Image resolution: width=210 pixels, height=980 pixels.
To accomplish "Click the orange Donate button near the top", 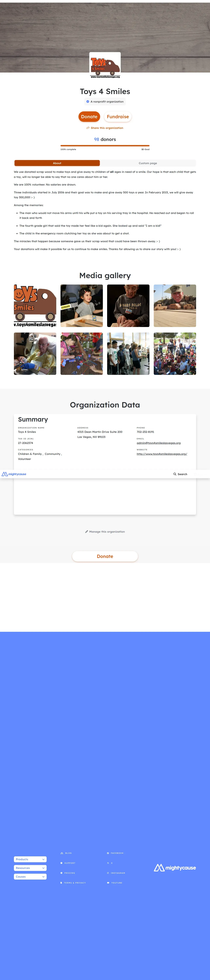I will 89,117.
